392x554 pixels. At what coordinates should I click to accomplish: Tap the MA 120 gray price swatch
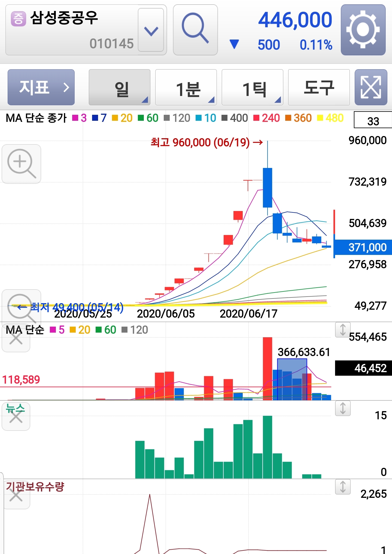pos(166,118)
